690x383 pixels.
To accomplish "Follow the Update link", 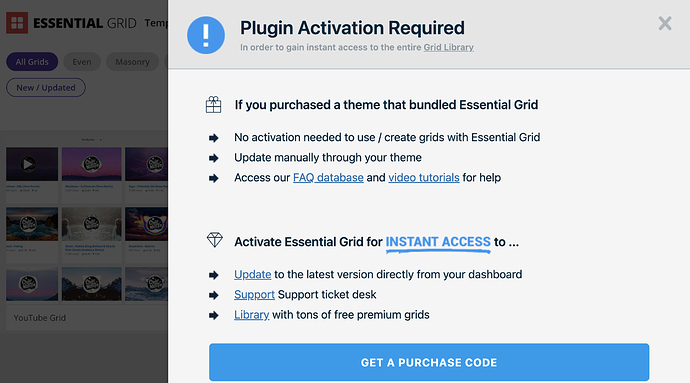I will coord(253,274).
